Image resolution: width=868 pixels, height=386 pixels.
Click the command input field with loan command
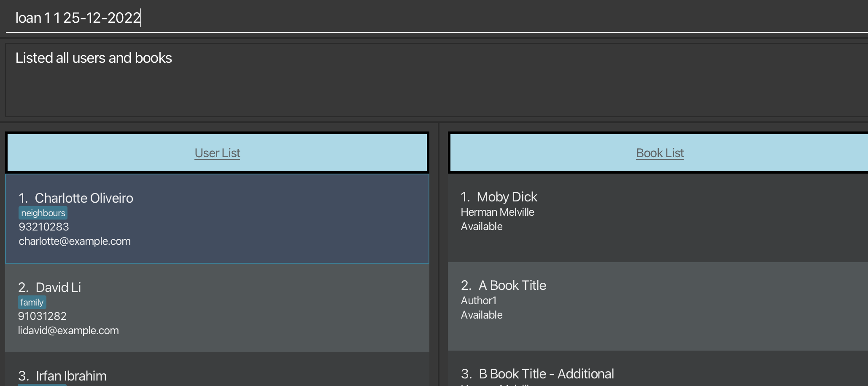click(437, 18)
